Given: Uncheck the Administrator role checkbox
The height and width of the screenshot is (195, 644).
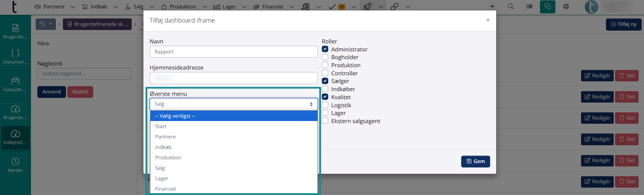Looking at the screenshot, I should [325, 49].
